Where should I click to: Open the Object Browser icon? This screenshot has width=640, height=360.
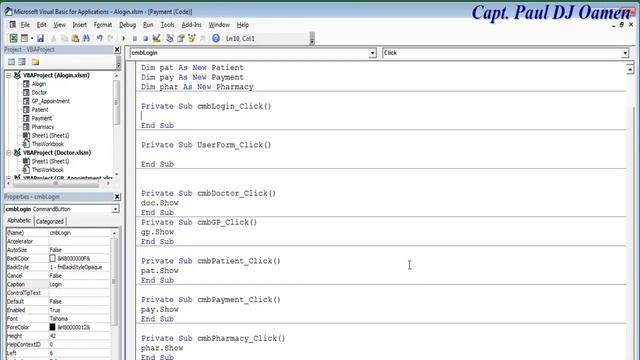191,38
